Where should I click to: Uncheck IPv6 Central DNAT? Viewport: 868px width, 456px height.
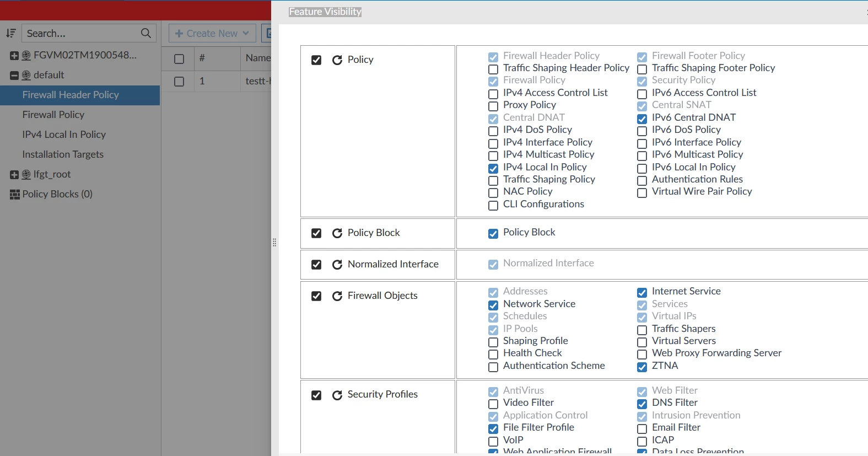click(x=642, y=119)
